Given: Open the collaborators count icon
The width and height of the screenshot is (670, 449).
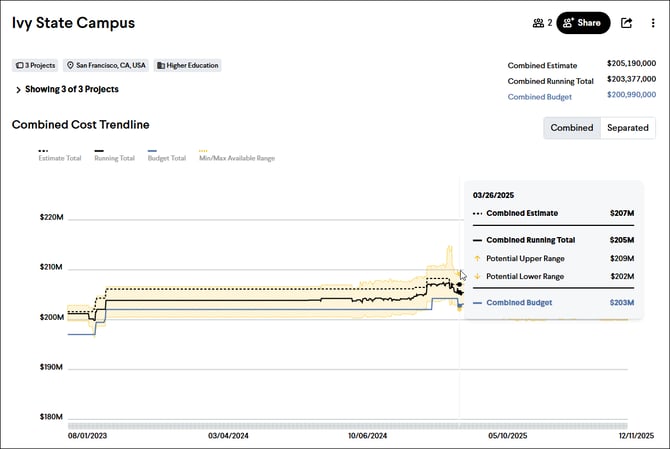Looking at the screenshot, I should pyautogui.click(x=543, y=22).
